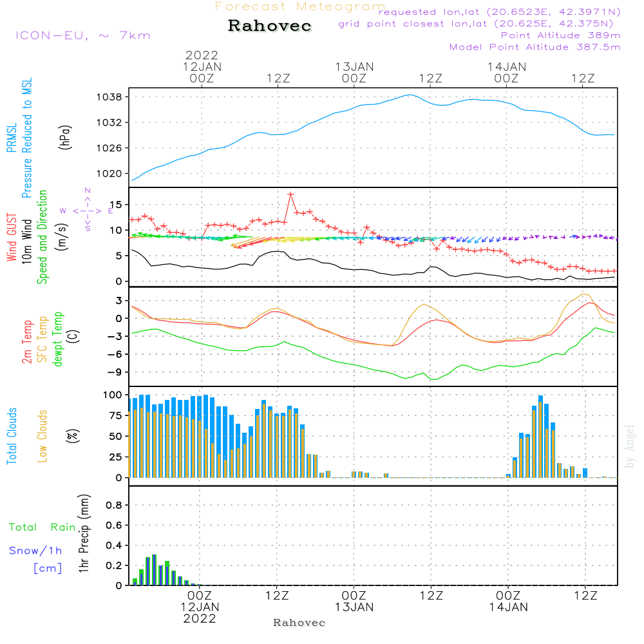Click the SFC Temp legend label
Image resolution: width=644 pixels, height=644 pixels.
point(43,339)
